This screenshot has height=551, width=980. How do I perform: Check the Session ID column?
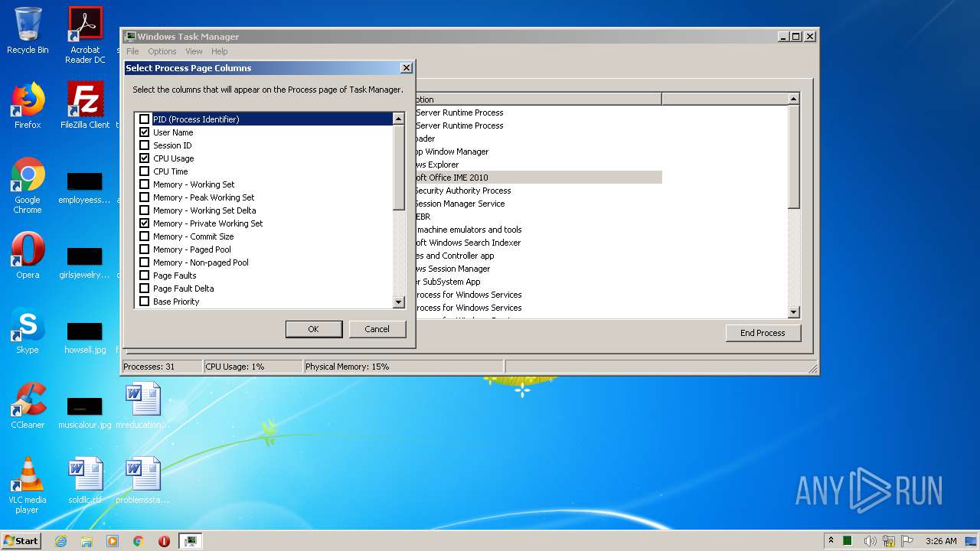click(x=144, y=145)
